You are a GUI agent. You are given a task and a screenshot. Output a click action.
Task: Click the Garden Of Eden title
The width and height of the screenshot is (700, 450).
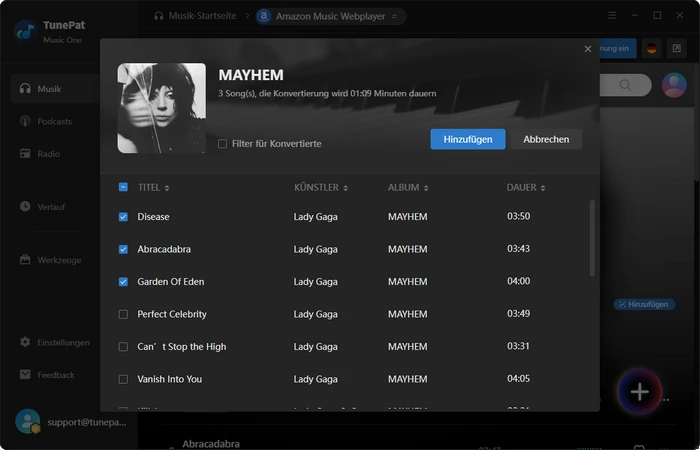click(x=171, y=282)
